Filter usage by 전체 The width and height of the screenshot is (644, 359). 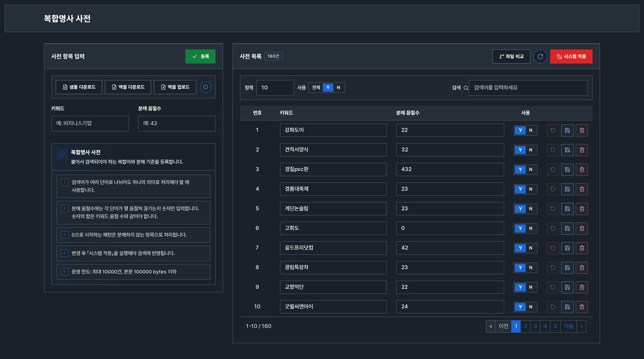pos(316,88)
